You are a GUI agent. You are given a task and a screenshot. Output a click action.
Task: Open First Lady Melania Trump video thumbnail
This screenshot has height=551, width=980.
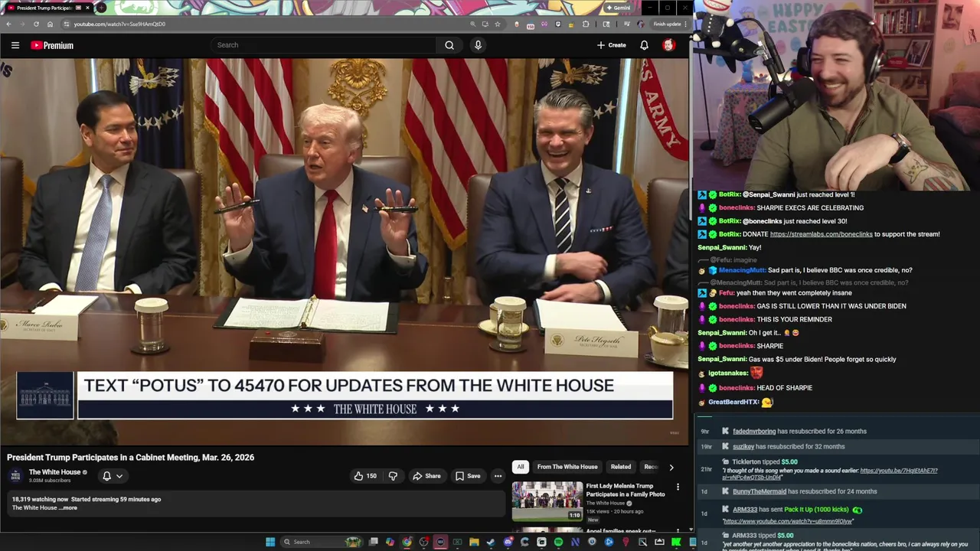point(547,501)
